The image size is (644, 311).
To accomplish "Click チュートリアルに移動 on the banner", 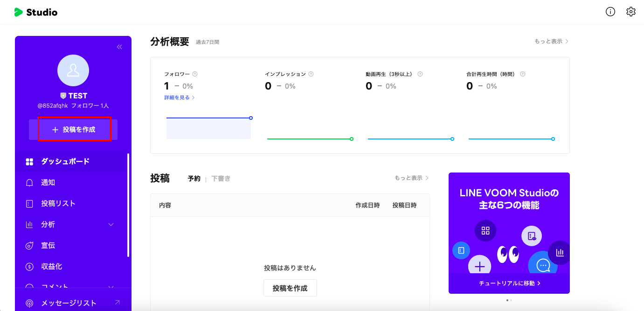I will click(x=509, y=283).
